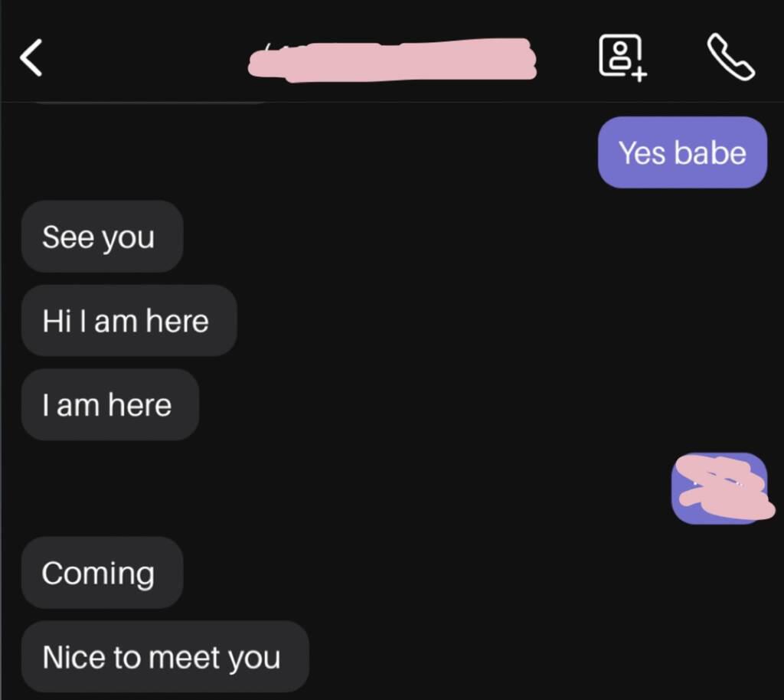784x700 pixels.
Task: Start a voice call with the phone icon
Action: 730,57
